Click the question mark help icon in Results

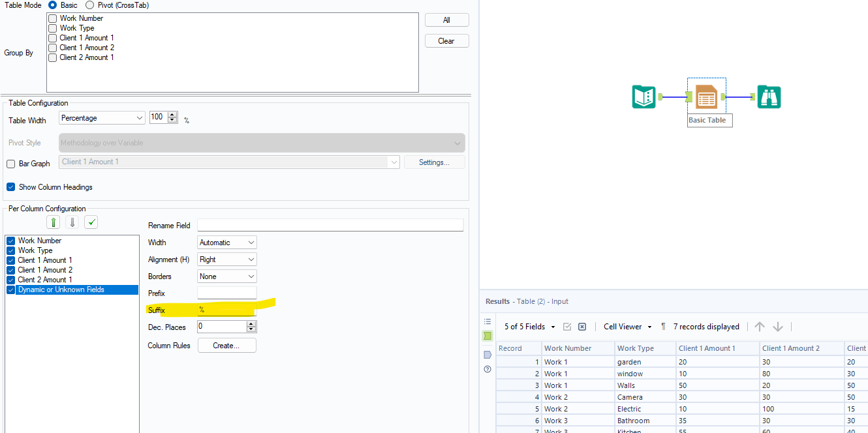point(487,369)
